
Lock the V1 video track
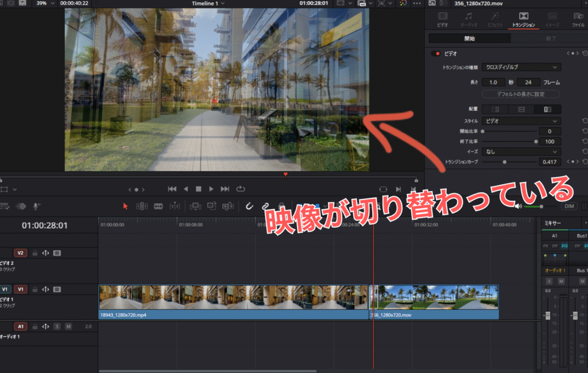[34, 289]
